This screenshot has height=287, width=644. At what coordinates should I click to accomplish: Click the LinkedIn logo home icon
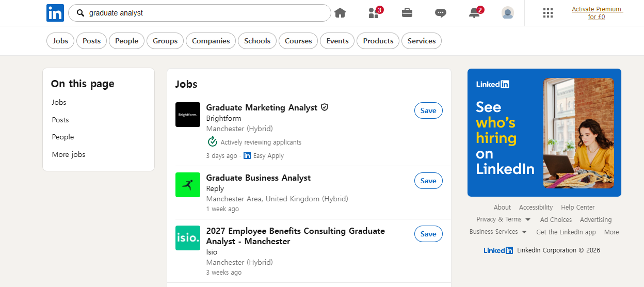coord(55,13)
